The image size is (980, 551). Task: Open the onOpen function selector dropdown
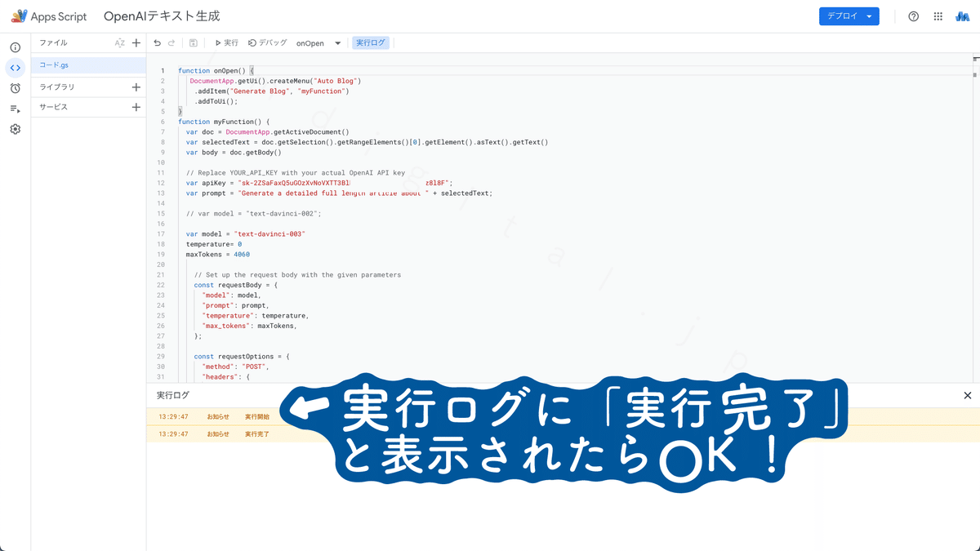tap(318, 43)
